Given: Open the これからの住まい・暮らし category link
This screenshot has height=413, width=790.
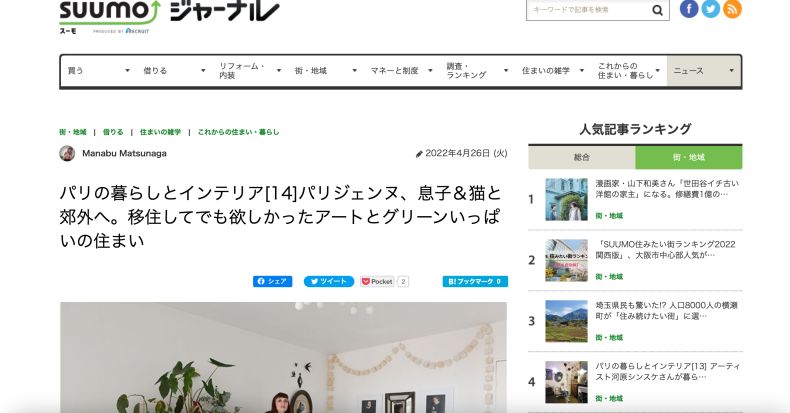Looking at the screenshot, I should (x=238, y=132).
